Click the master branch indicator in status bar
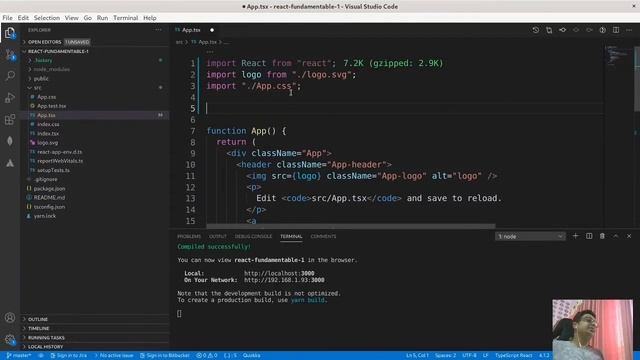The height and width of the screenshot is (360, 640). tap(19, 356)
